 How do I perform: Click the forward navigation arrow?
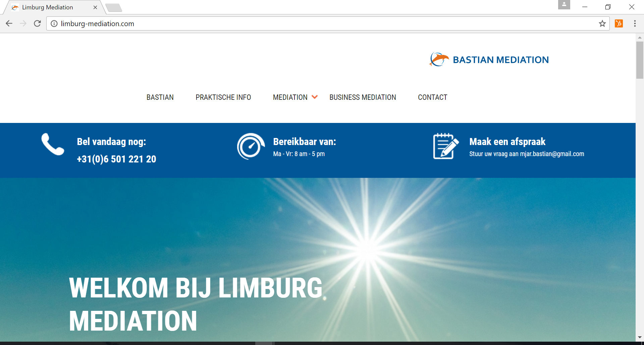(x=23, y=23)
